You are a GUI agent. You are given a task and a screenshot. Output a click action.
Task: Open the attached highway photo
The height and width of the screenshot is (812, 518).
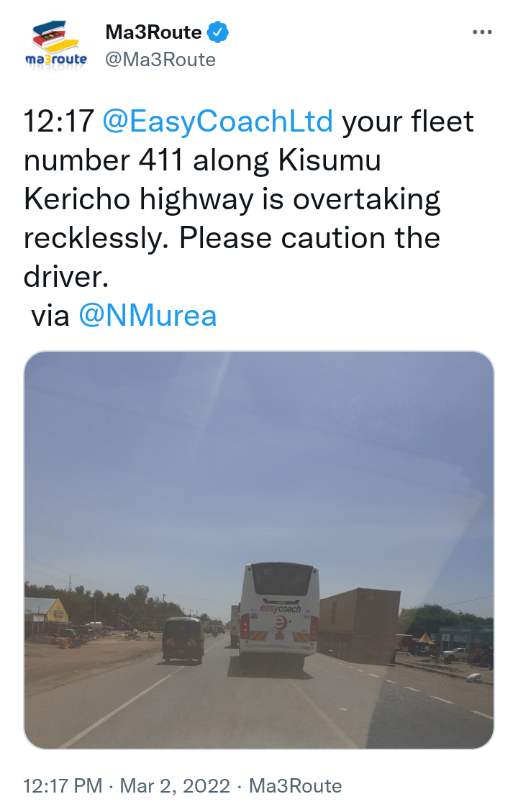259,550
